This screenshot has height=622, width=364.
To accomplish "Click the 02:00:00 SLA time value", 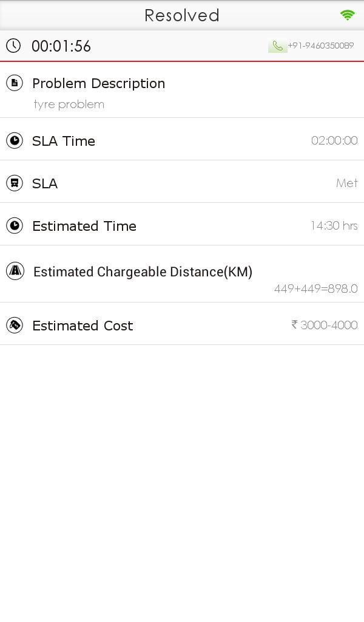I will (x=334, y=141).
